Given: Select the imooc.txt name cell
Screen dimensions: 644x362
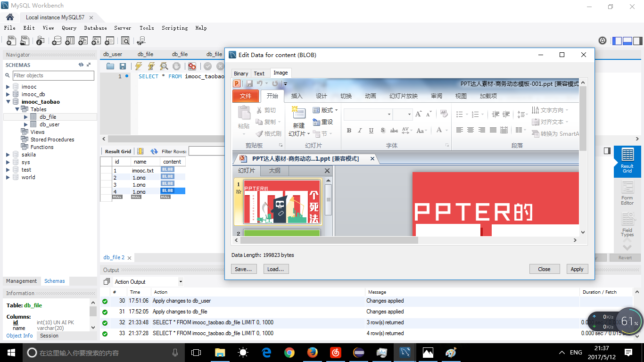Looking at the screenshot, I should (145, 171).
